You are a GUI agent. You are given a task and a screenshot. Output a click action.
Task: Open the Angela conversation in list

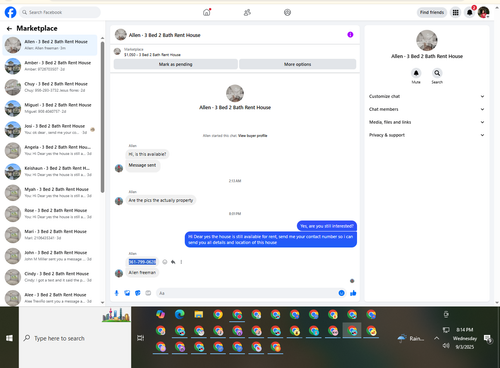pos(50,150)
